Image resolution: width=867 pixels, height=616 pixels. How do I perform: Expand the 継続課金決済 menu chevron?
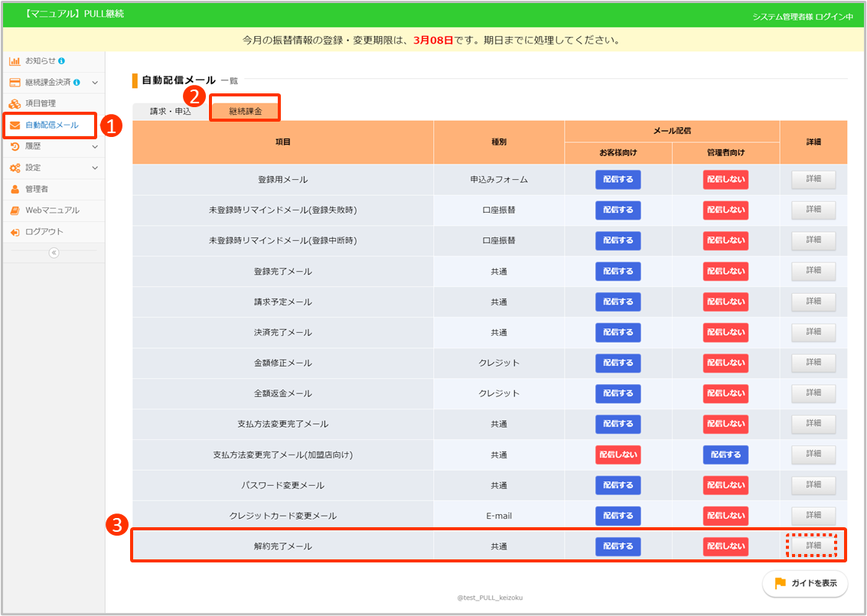[95, 82]
